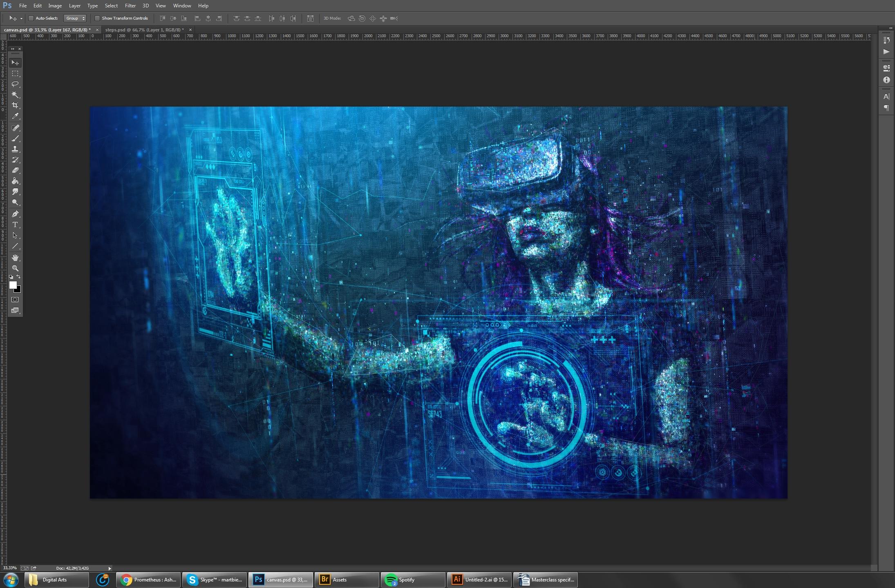This screenshot has width=895, height=588.
Task: Open the Layer menu
Action: click(75, 6)
